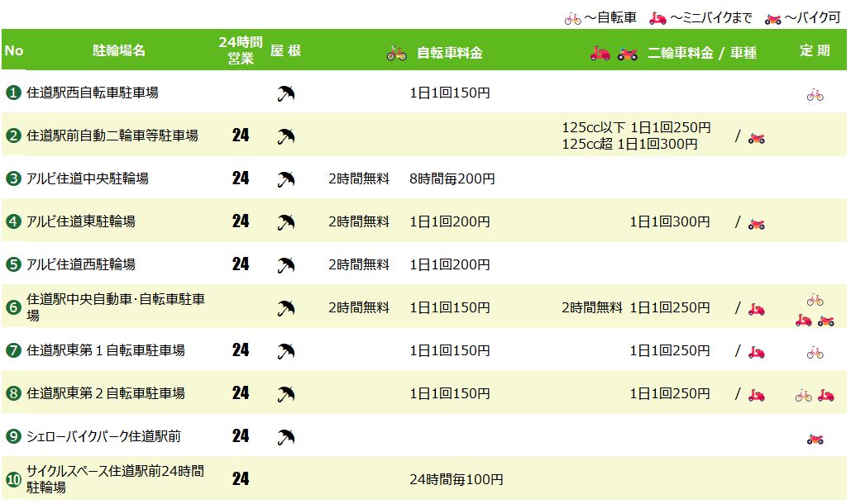Click the motorcycle pass icon for シェローバイクパーク住道駅前
The image size is (851, 504).
(815, 439)
